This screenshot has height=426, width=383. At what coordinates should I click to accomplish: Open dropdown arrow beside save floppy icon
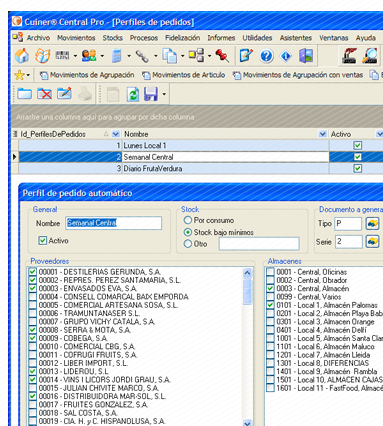[164, 94]
